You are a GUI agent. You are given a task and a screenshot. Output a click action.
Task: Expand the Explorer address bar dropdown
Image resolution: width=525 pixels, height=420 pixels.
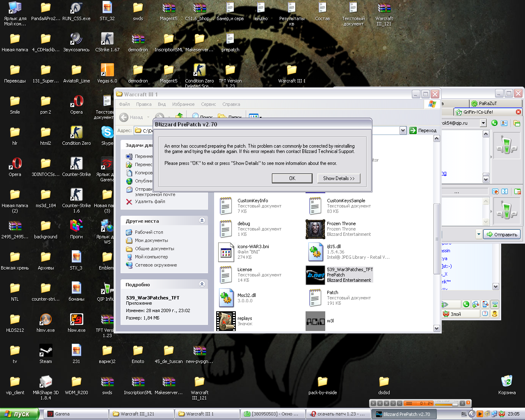coord(403,130)
